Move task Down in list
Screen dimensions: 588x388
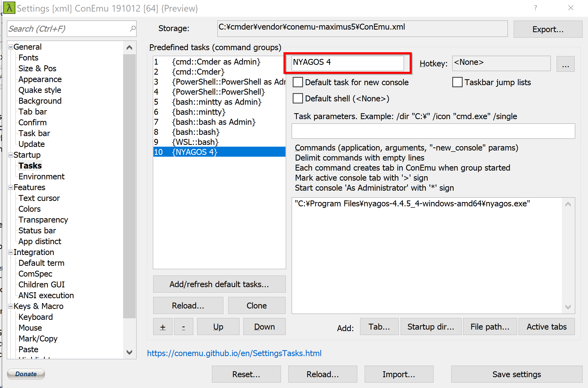pyautogui.click(x=264, y=327)
